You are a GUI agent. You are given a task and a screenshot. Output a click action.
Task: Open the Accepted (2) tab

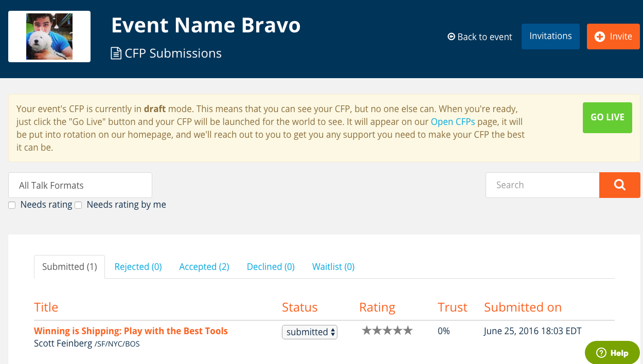click(204, 267)
